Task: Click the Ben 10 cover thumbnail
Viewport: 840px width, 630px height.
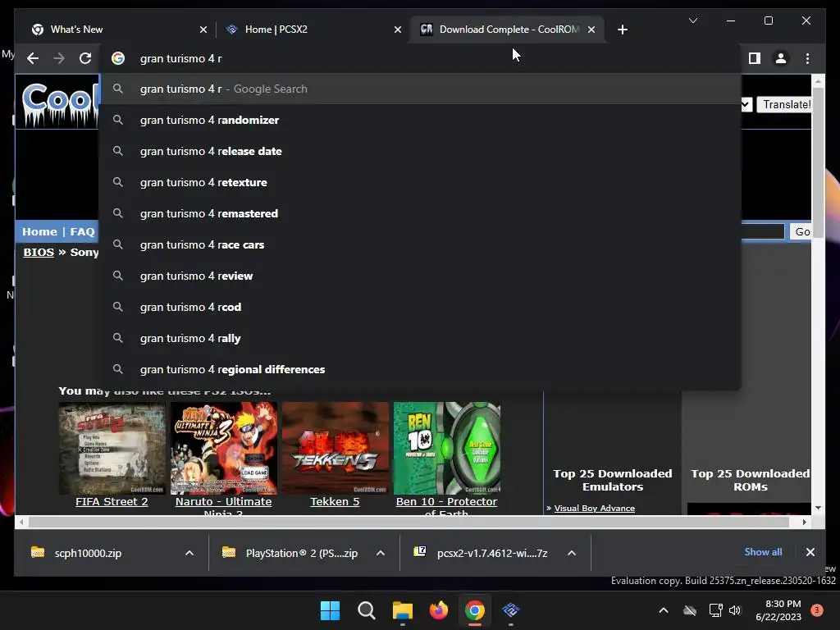Action: pos(447,449)
